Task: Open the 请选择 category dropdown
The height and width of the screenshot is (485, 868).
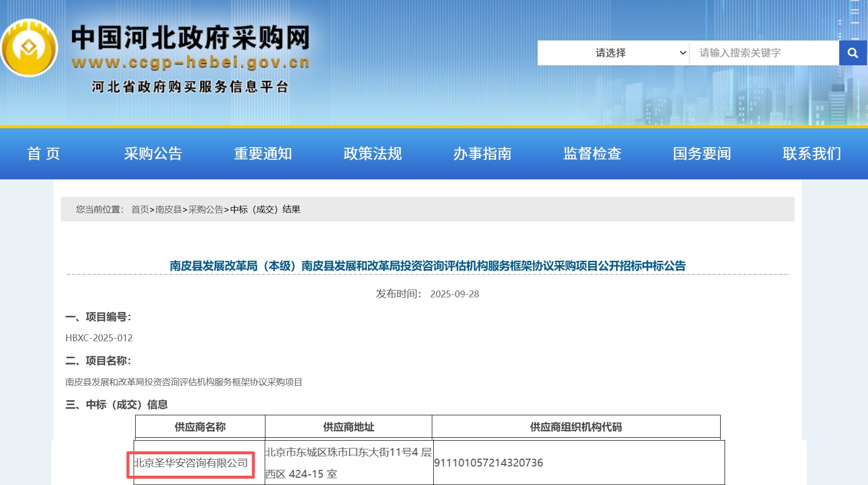Action: 613,53
